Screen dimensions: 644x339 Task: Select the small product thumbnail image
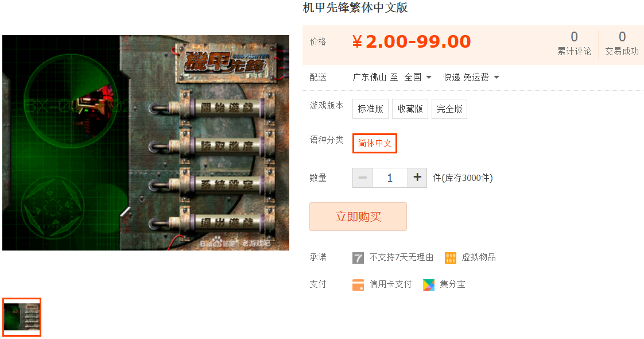point(22,317)
